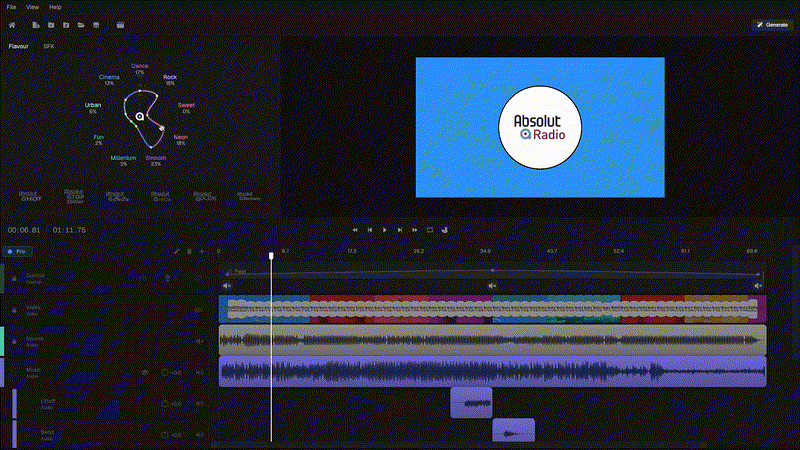Select the Sweet flavour label
The width and height of the screenshot is (800, 450).
point(186,105)
